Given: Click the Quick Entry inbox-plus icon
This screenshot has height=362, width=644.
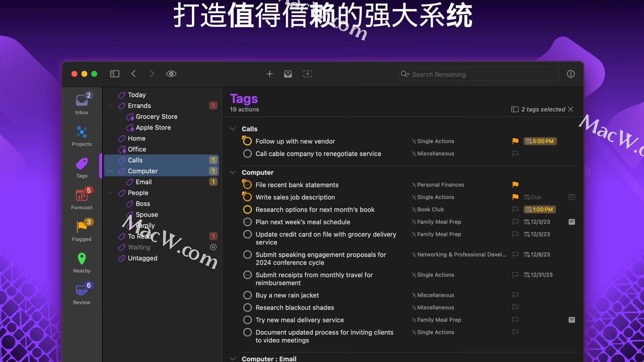Looking at the screenshot, I should pos(288,74).
